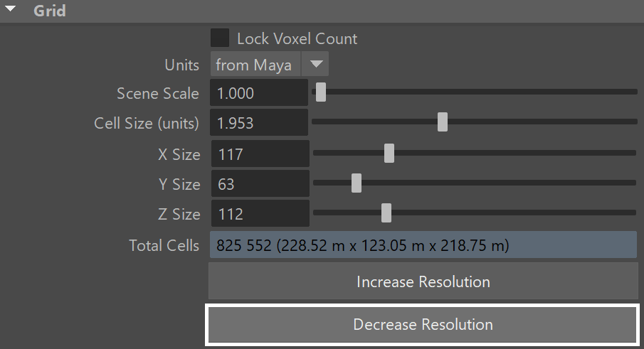Click the X Size input field
644x349 pixels.
[x=260, y=154]
